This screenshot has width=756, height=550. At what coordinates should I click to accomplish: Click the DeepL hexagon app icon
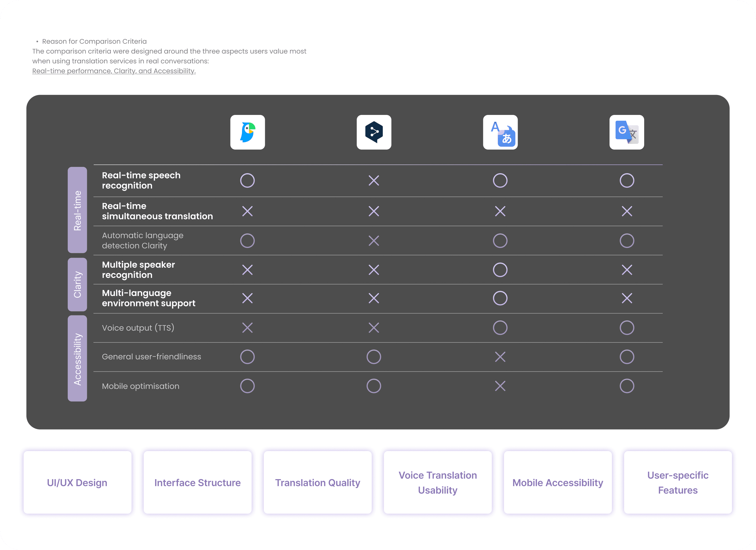[374, 132]
